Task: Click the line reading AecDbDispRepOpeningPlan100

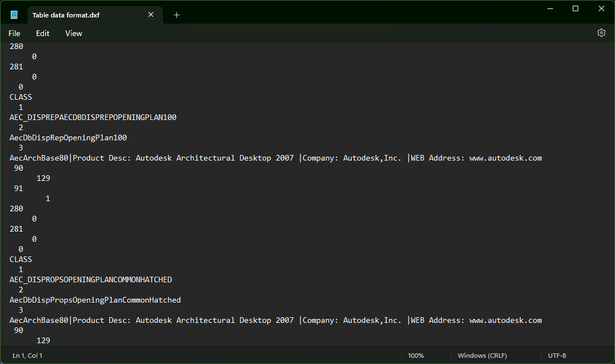Action: click(68, 137)
